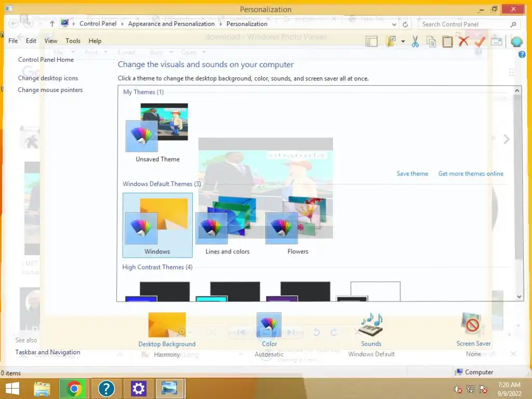The image size is (532, 399).
Task: Click the Cut scissors icon in toolbar
Action: tap(415, 42)
